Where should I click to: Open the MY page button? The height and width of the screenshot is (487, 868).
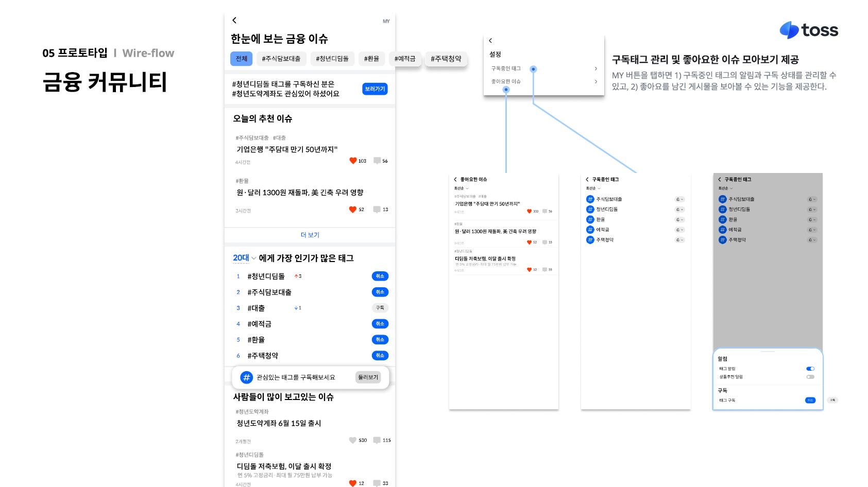pos(386,21)
